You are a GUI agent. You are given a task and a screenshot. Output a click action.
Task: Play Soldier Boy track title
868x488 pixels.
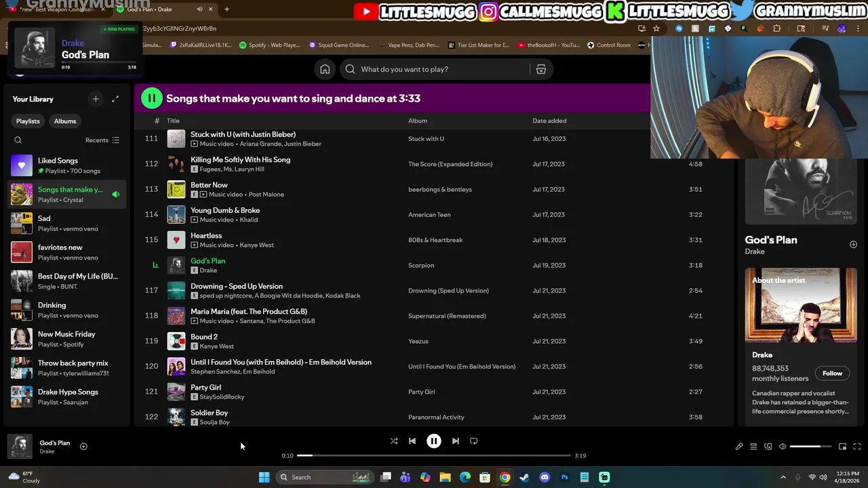[x=209, y=413]
